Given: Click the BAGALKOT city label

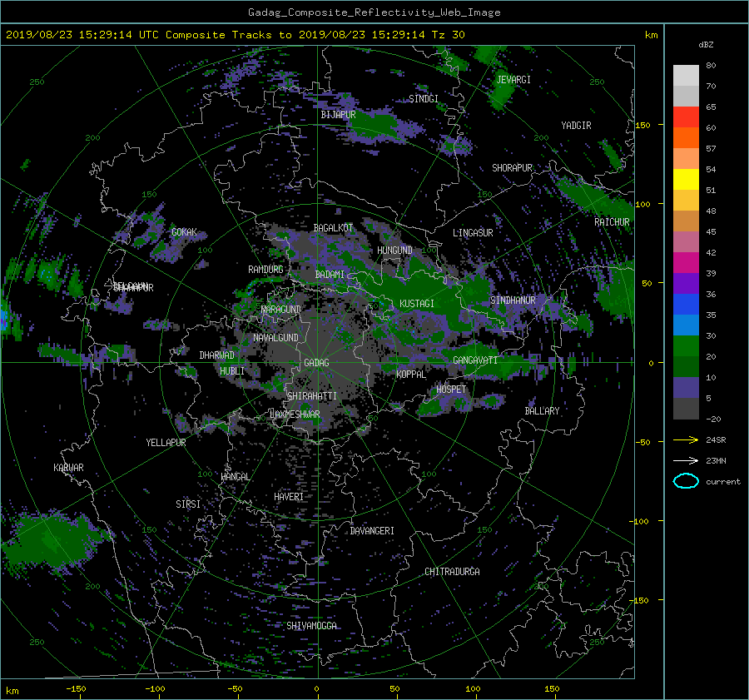Looking at the screenshot, I should (333, 228).
